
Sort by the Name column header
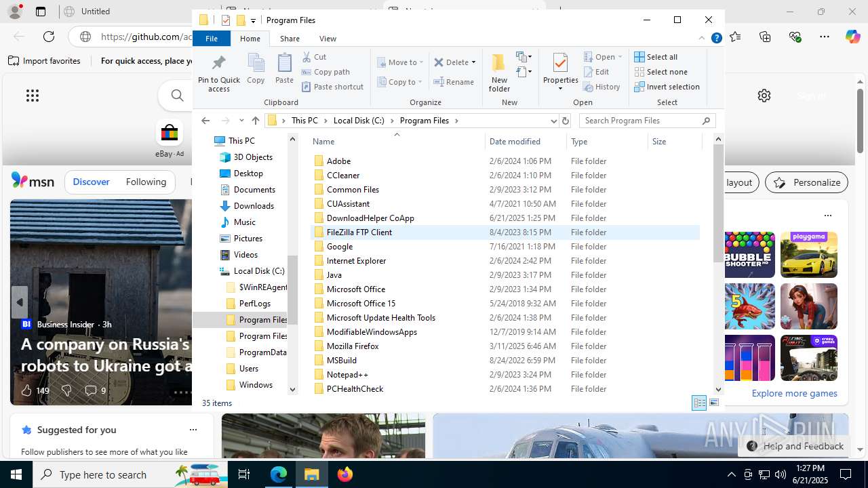(397, 142)
